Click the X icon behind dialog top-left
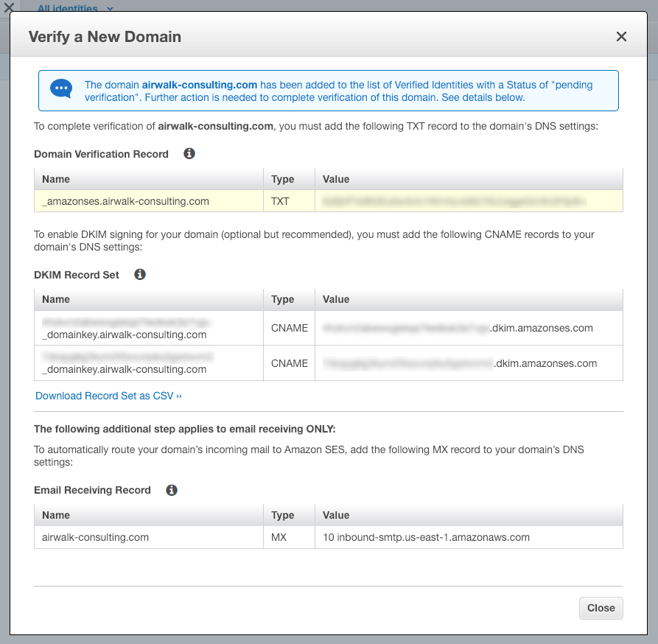 pyautogui.click(x=9, y=7)
